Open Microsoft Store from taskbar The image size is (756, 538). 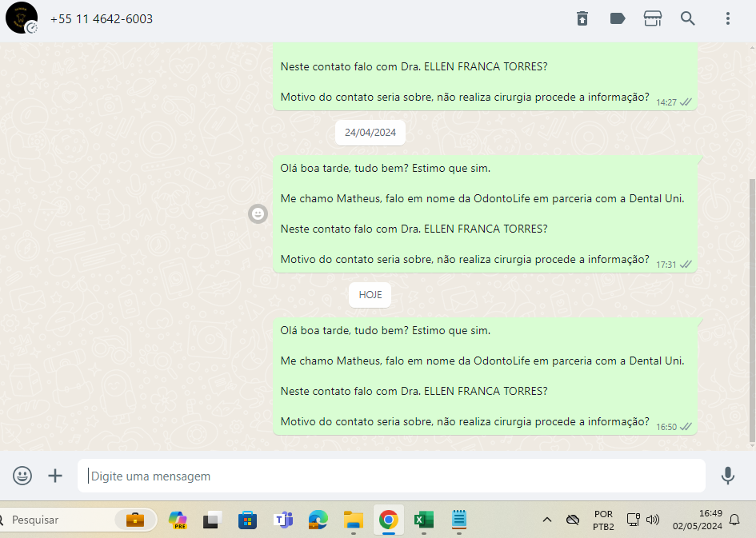247,520
